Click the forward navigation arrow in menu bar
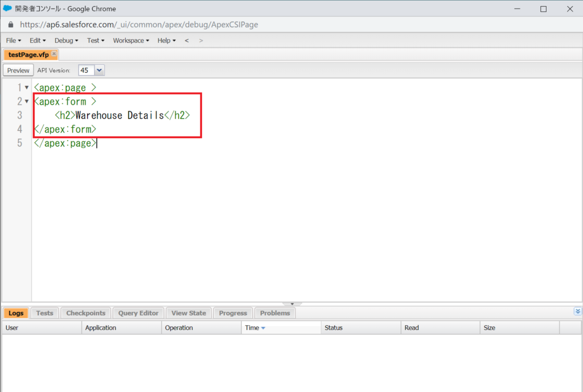This screenshot has height=392, width=583. [200, 40]
